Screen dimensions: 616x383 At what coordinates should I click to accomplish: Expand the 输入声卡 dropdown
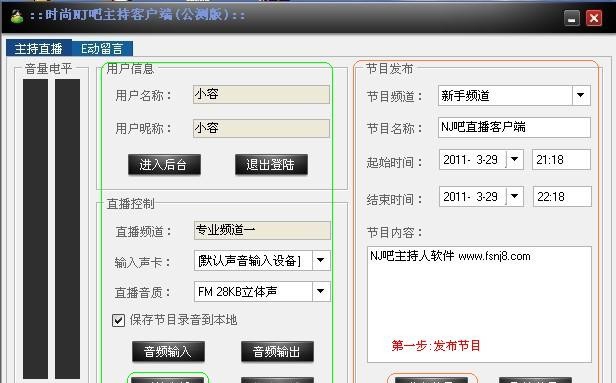click(321, 260)
